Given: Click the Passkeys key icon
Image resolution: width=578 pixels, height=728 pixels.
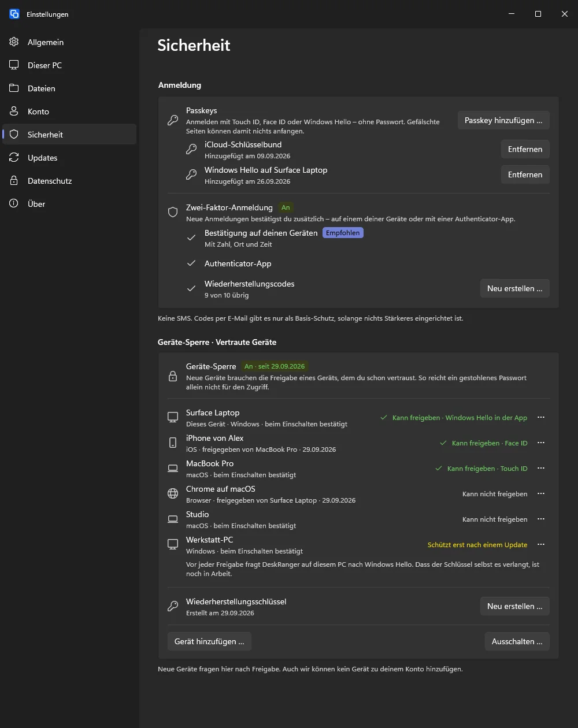Looking at the screenshot, I should (x=172, y=120).
